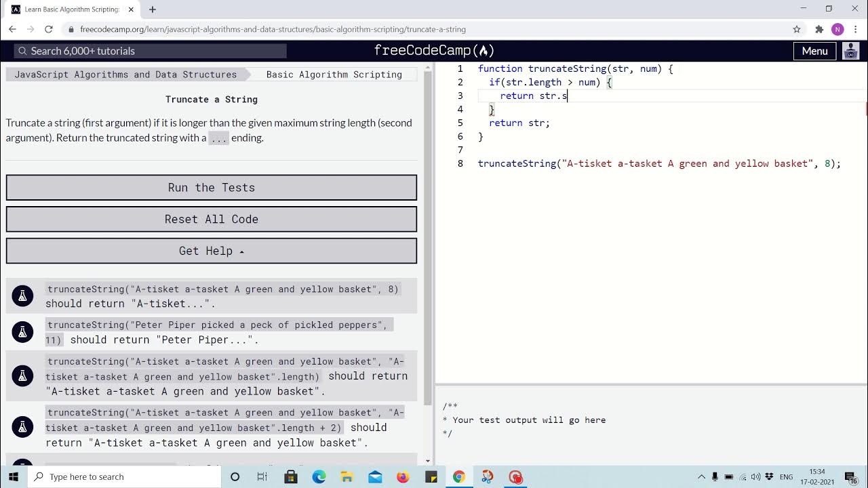Screen dimensions: 868x488
Task: Click the freeCodeCamp logo
Action: [434, 51]
